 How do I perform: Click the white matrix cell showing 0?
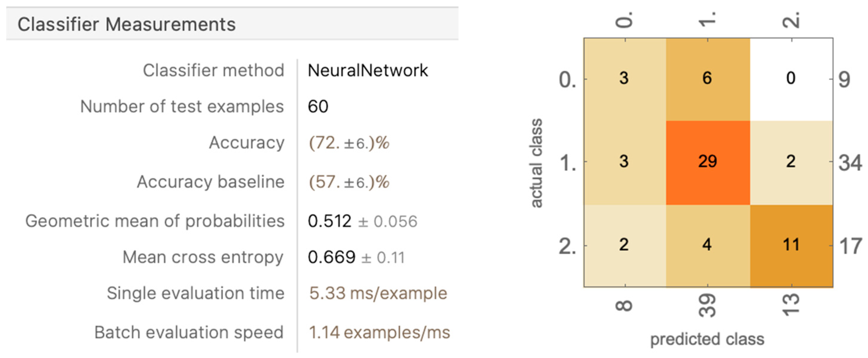791,78
